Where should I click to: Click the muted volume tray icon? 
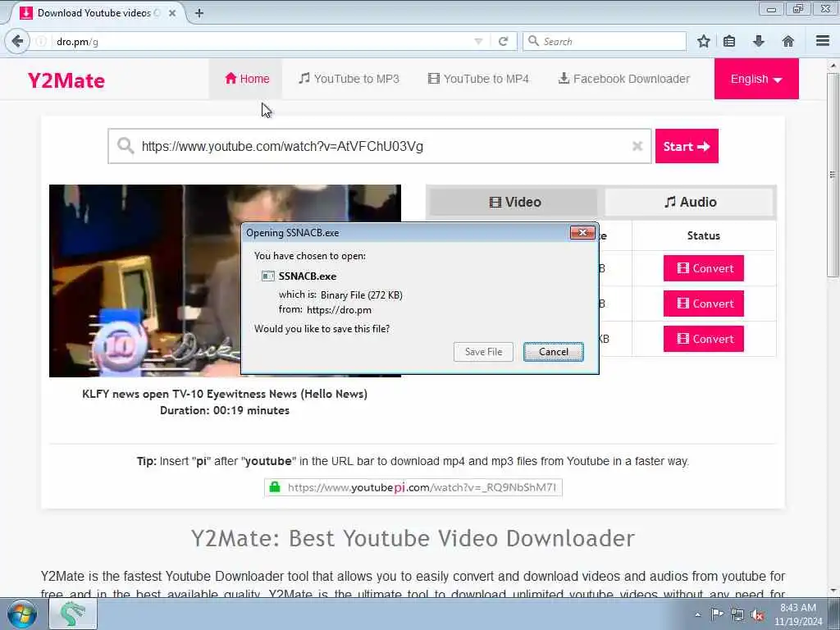click(x=757, y=615)
